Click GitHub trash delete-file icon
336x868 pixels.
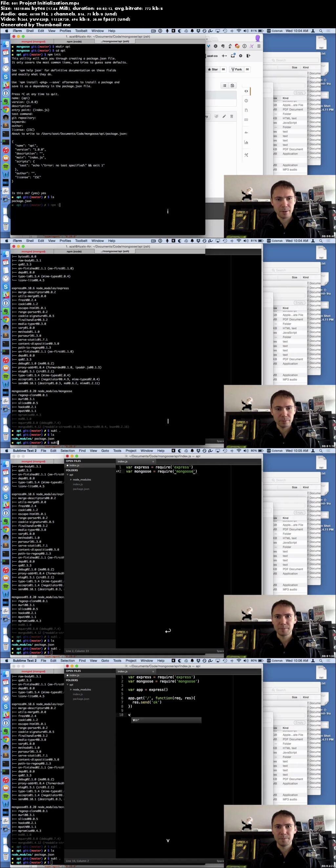point(232,116)
